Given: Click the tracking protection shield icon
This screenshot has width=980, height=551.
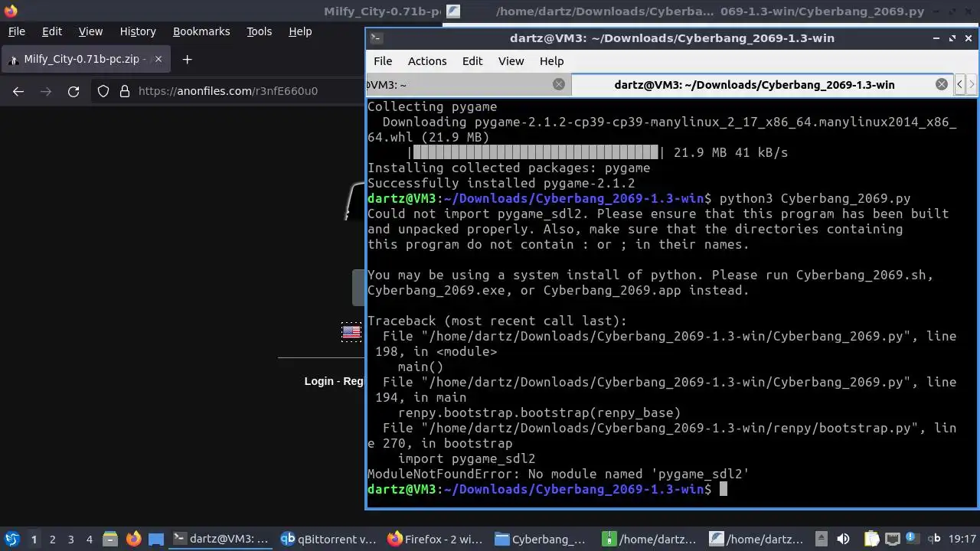Looking at the screenshot, I should point(103,91).
